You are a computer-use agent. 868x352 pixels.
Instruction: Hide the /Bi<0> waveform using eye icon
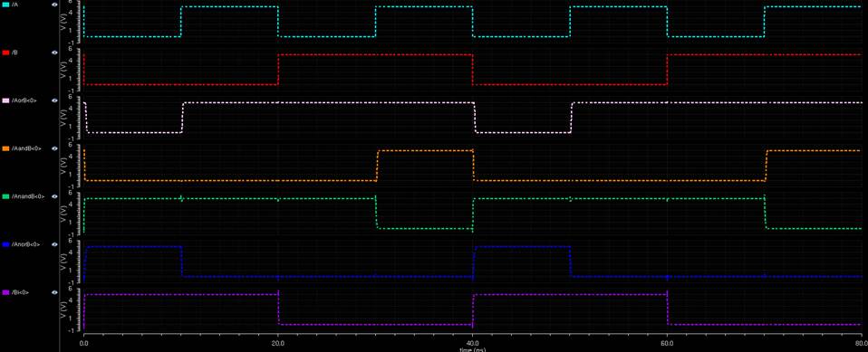[x=54, y=292]
